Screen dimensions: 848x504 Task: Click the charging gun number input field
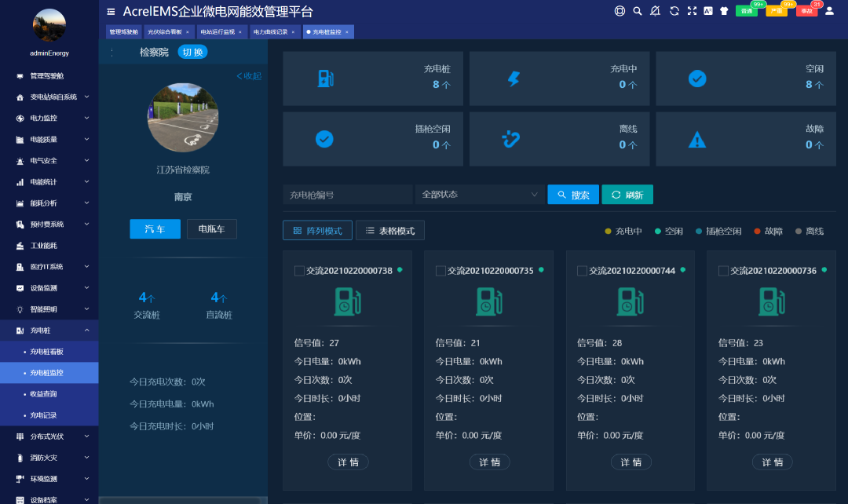click(x=347, y=194)
